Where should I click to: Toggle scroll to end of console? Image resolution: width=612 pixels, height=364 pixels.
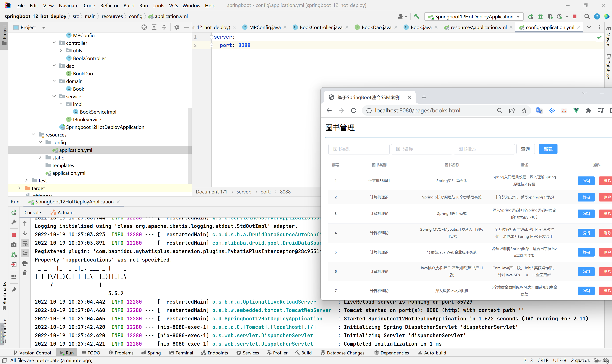pos(25,253)
